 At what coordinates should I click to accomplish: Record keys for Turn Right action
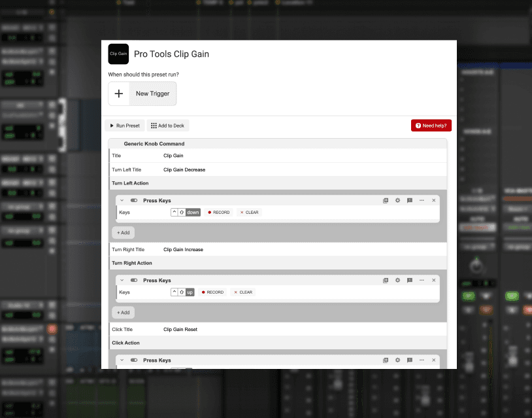(x=212, y=292)
